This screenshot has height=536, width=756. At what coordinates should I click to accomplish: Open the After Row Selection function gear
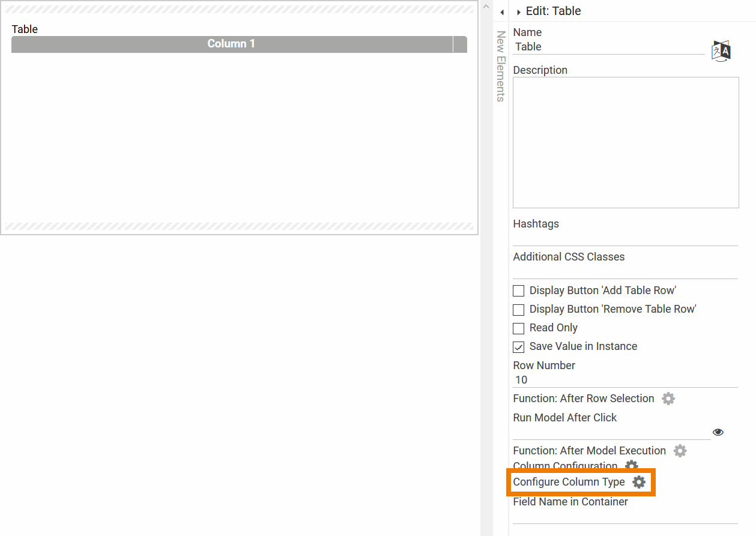point(668,399)
